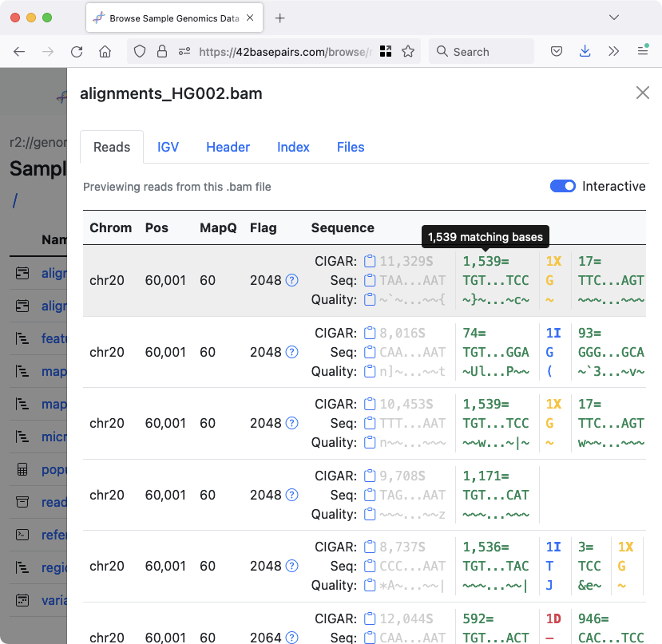Switch to the IGV tab
Screen dimensions: 662x644
coord(168,147)
